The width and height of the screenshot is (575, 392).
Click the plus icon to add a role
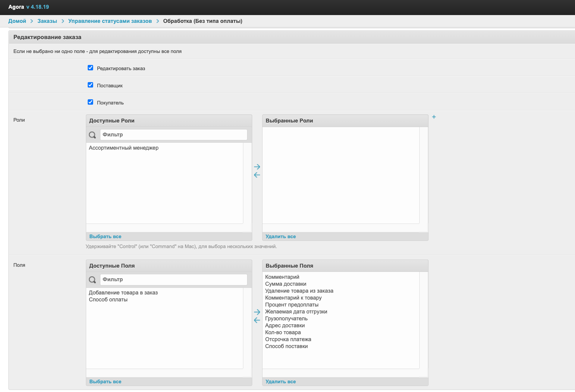coord(434,117)
